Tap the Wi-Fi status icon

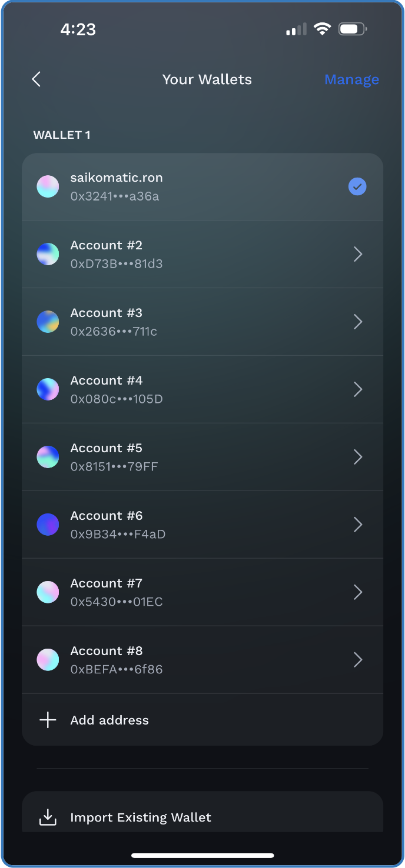point(322,29)
